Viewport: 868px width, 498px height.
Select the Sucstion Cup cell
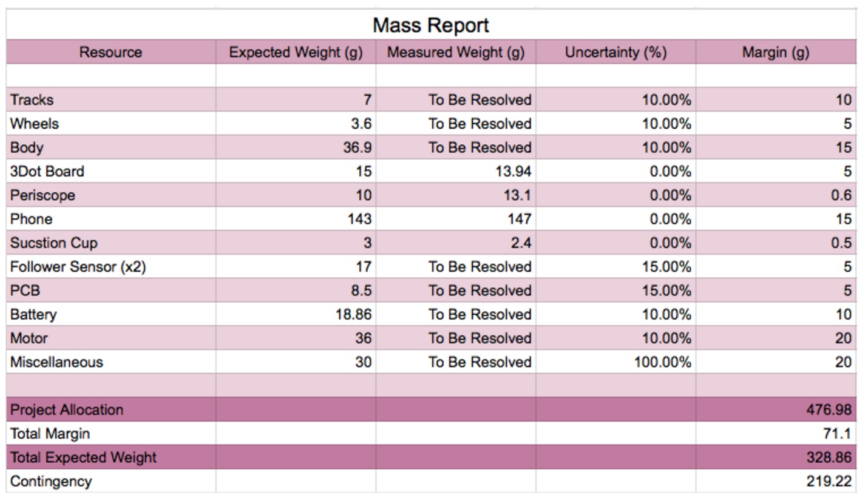pyautogui.click(x=110, y=243)
